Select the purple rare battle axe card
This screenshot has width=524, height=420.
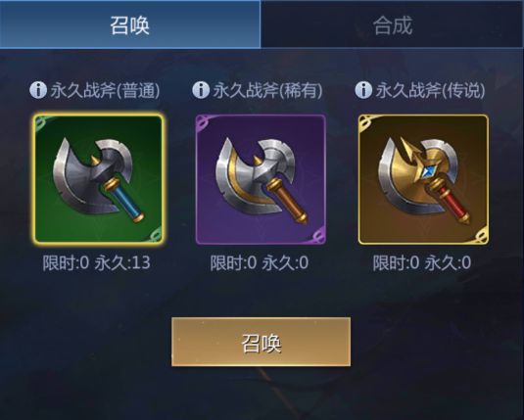(x=261, y=179)
